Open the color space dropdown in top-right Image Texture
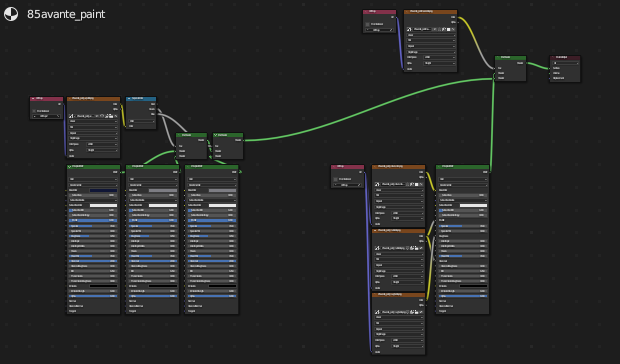The height and width of the screenshot is (364, 620). point(439,57)
